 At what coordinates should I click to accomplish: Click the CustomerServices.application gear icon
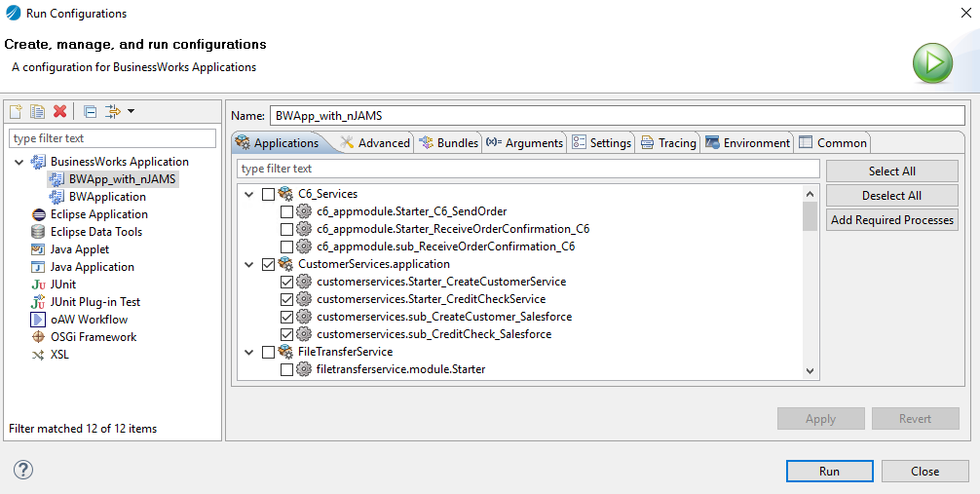(x=286, y=264)
